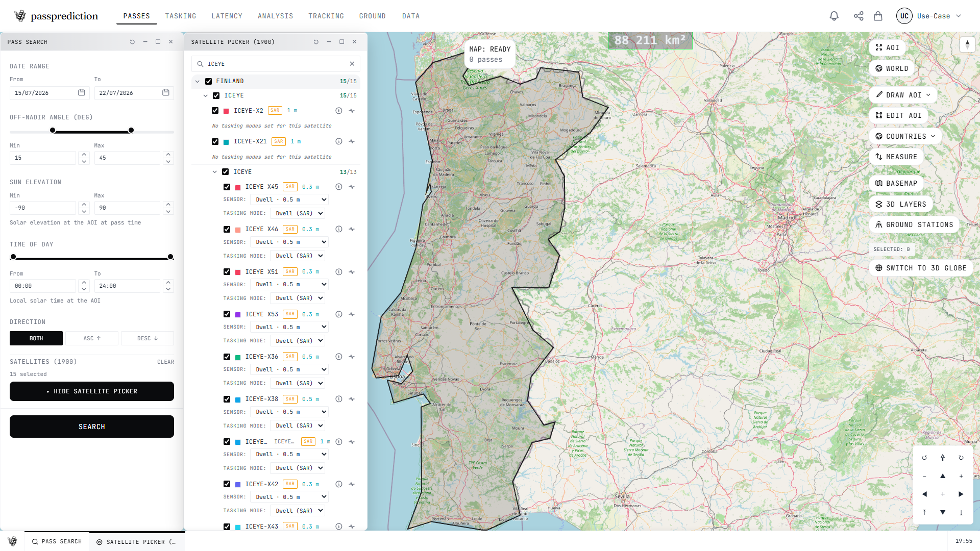Reset the Satellite Picker panel
The height and width of the screenshot is (551, 980).
click(x=316, y=42)
